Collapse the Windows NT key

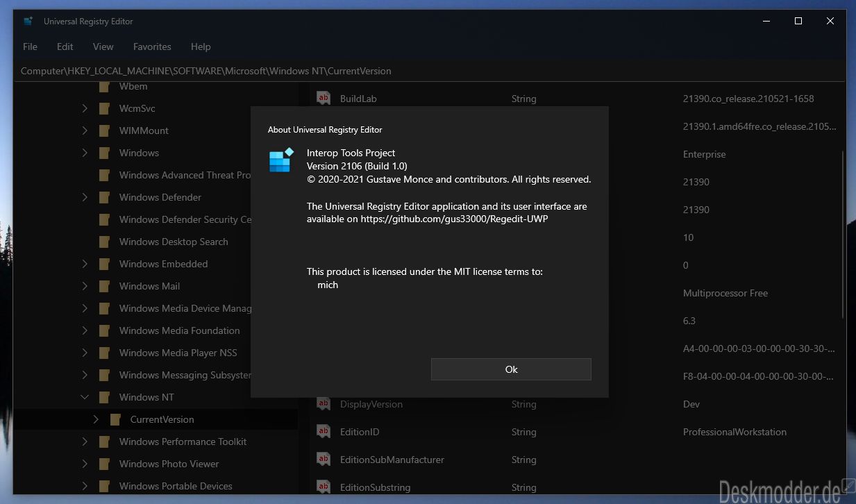[x=85, y=398]
